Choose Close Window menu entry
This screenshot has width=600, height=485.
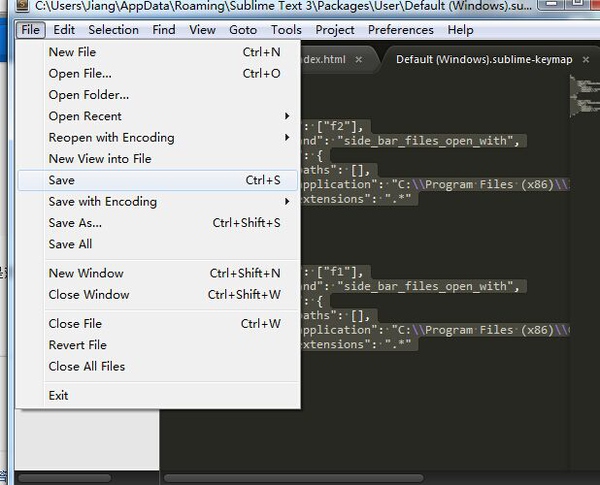pyautogui.click(x=158, y=295)
